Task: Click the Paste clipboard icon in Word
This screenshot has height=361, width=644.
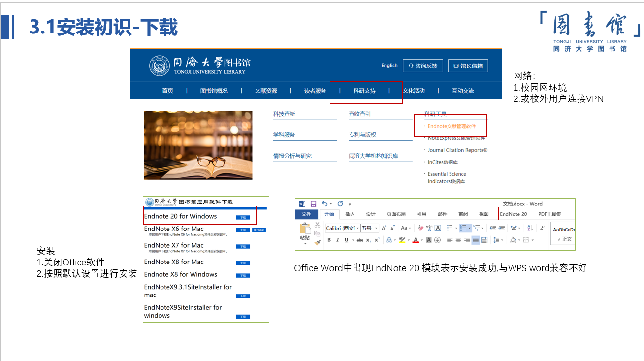Action: tap(305, 228)
